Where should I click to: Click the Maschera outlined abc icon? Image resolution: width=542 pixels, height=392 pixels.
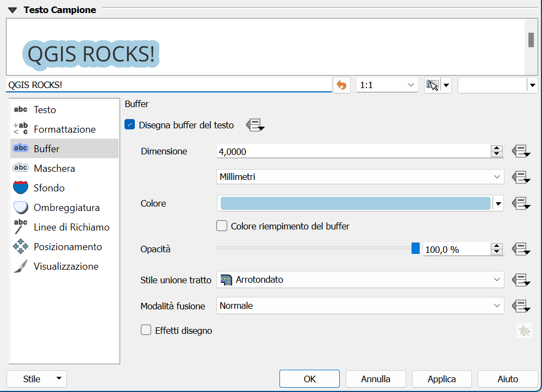pyautogui.click(x=21, y=167)
